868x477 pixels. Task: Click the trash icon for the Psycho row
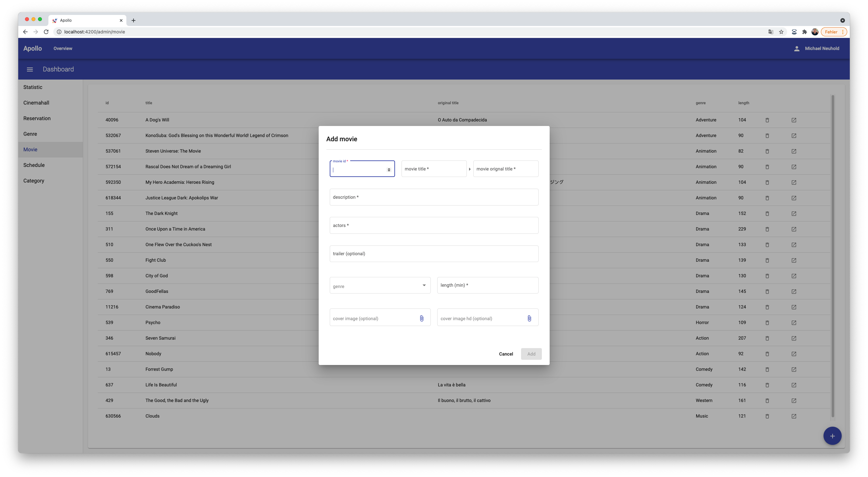click(x=767, y=323)
